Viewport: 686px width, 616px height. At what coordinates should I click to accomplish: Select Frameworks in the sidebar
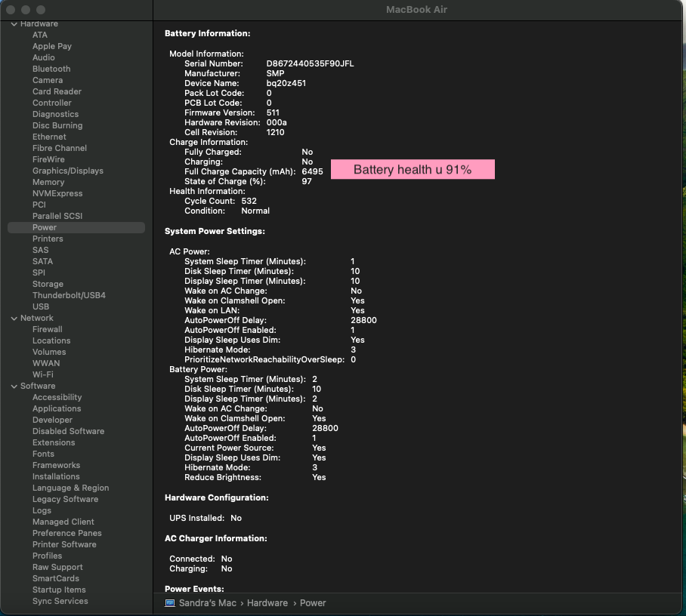pos(56,466)
